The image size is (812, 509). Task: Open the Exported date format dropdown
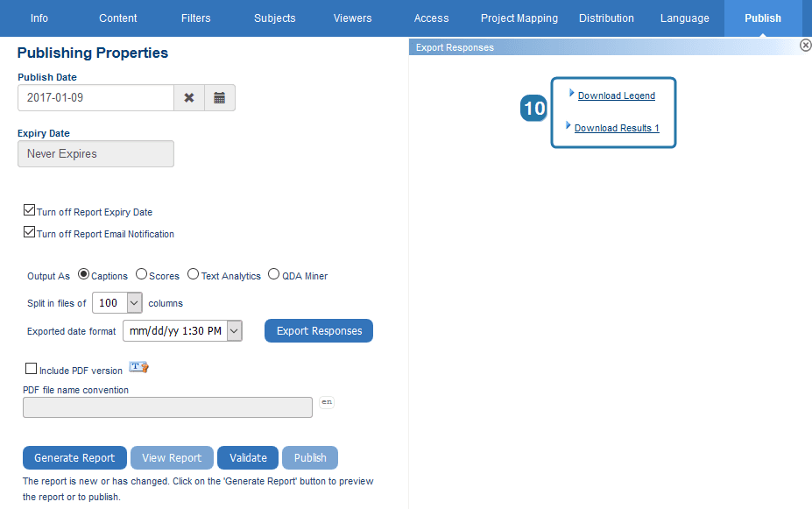tap(233, 330)
